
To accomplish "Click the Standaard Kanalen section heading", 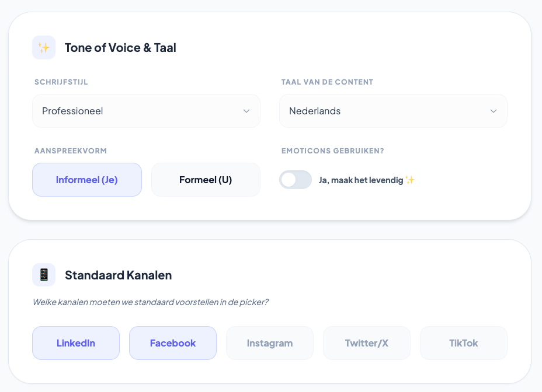I will tap(118, 275).
